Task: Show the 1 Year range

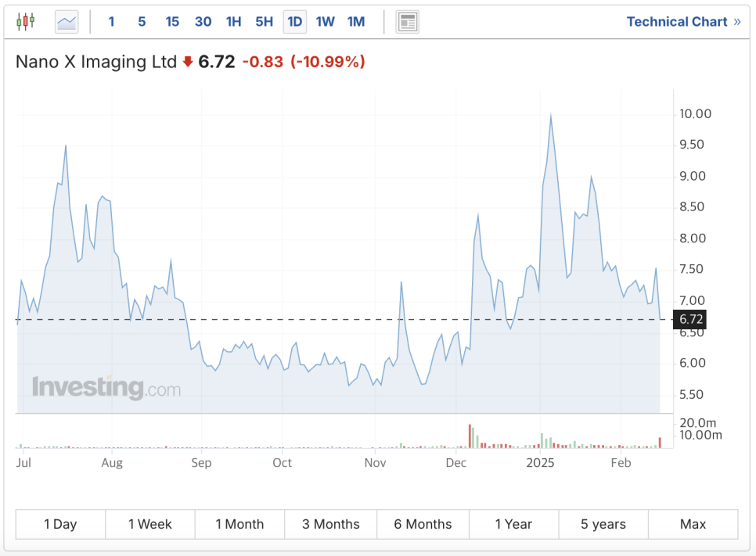Action: pyautogui.click(x=513, y=524)
